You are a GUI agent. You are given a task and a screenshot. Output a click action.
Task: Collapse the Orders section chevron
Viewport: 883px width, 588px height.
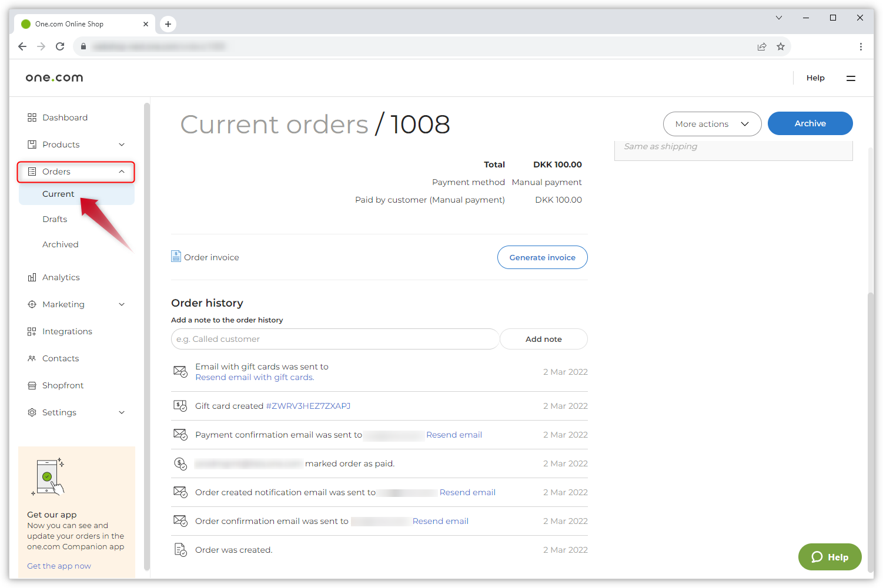(x=122, y=172)
